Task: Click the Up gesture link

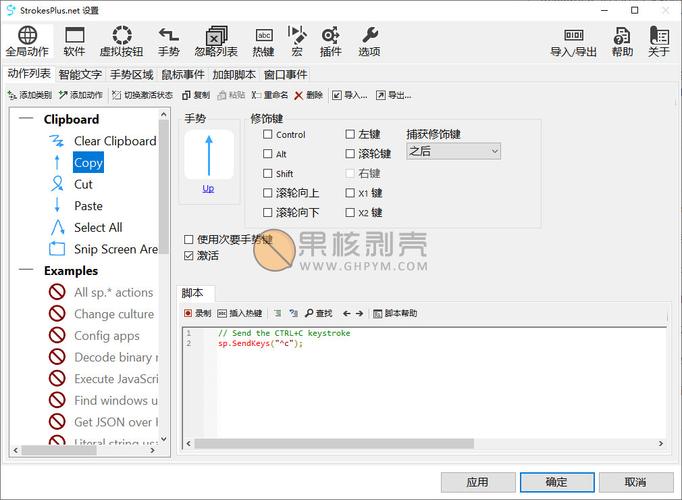Action: pos(208,188)
